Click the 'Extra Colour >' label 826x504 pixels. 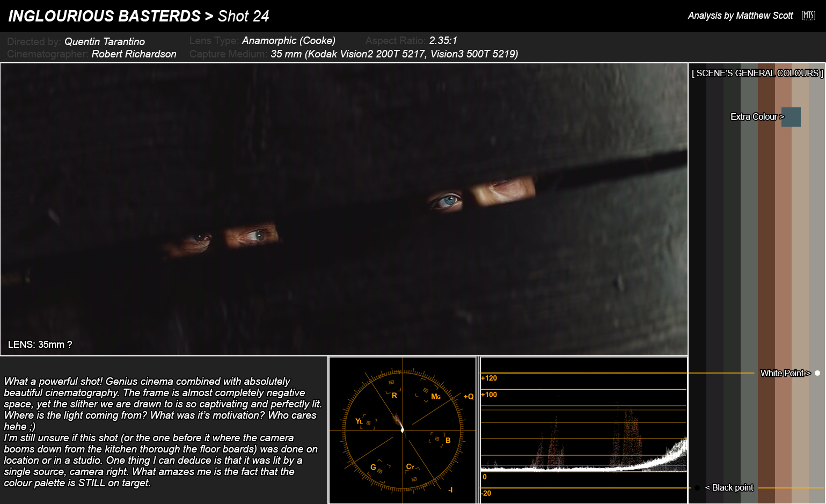point(757,116)
